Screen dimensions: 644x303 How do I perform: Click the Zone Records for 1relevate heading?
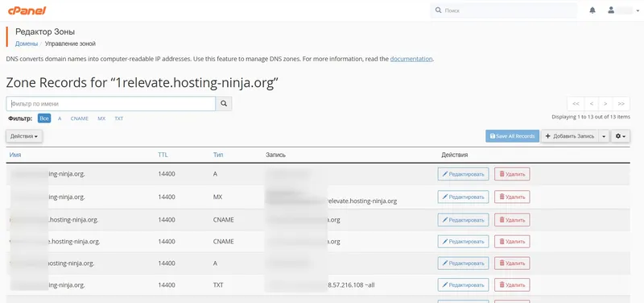[x=142, y=83]
